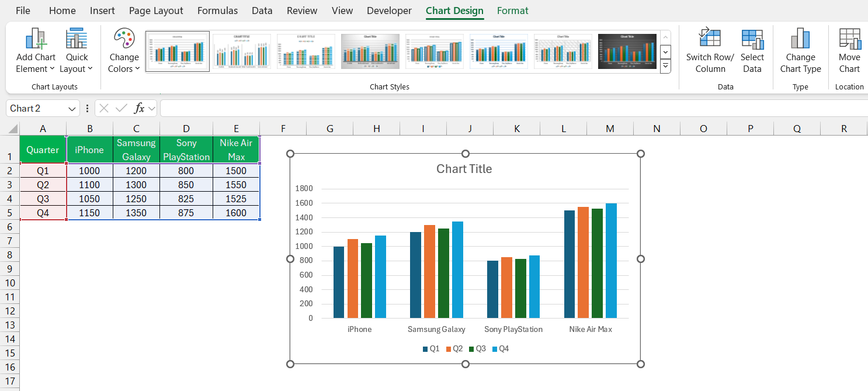Open the Change Colors palette
Viewport: 868px width, 391px height.
click(x=124, y=51)
